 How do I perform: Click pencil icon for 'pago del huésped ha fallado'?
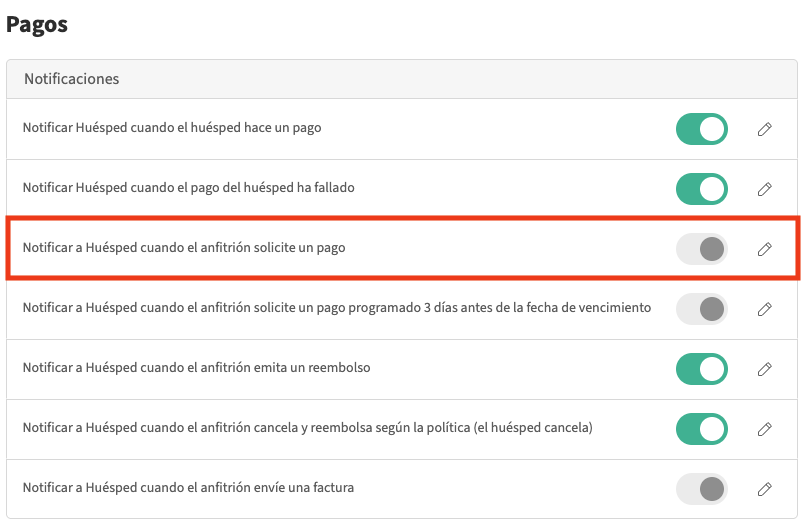(x=764, y=189)
